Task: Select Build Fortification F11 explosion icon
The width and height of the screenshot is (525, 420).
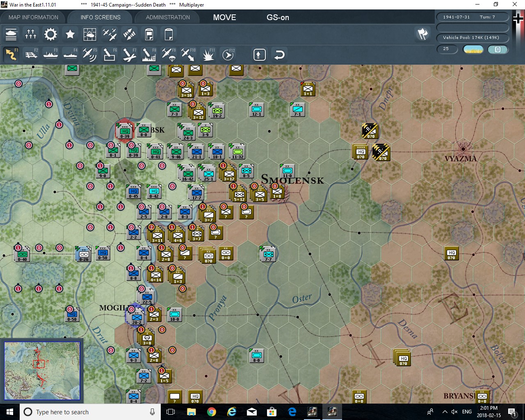Action: click(208, 54)
